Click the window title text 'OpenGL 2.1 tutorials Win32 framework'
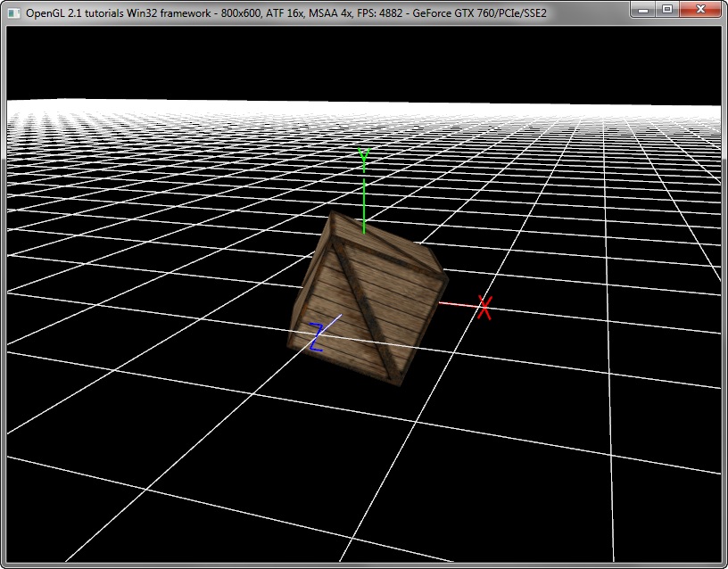This screenshot has width=728, height=569. 119,13
